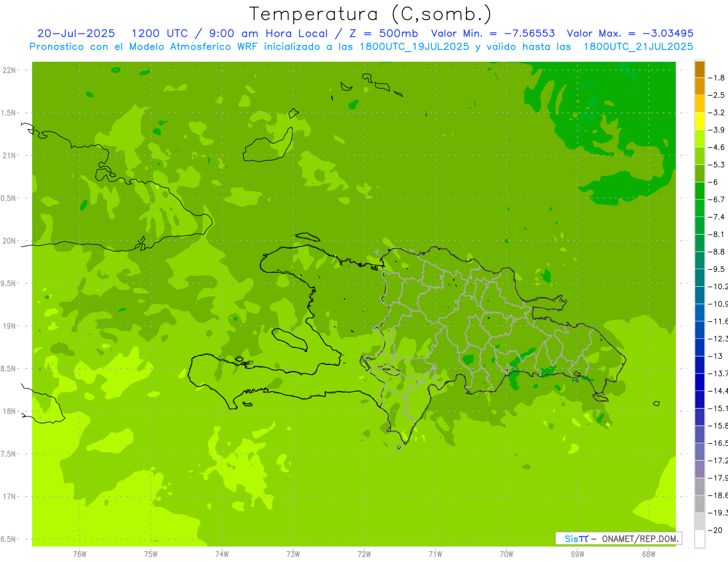Click the '-13' colorbar value
The image size is (728, 562).
(716, 356)
